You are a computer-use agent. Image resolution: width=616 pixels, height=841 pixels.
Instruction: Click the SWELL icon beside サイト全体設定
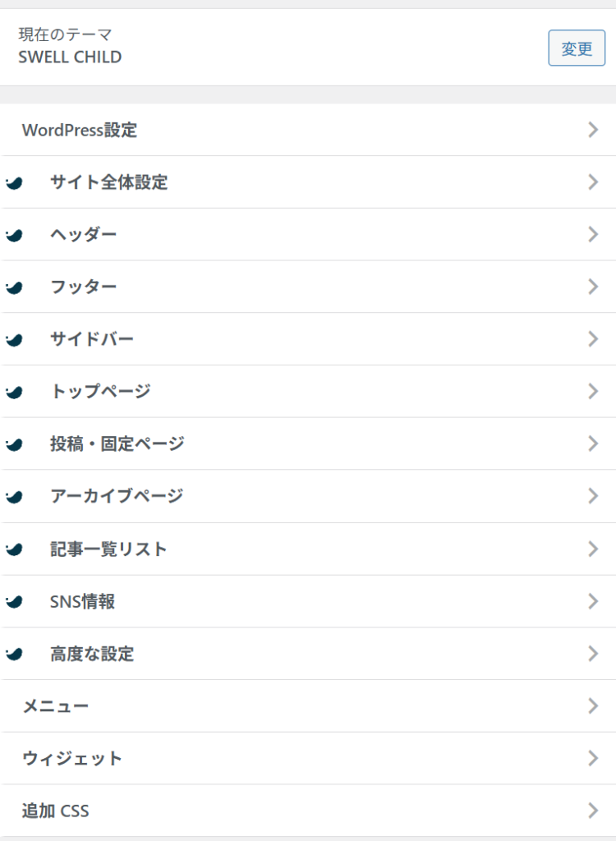pos(13,183)
